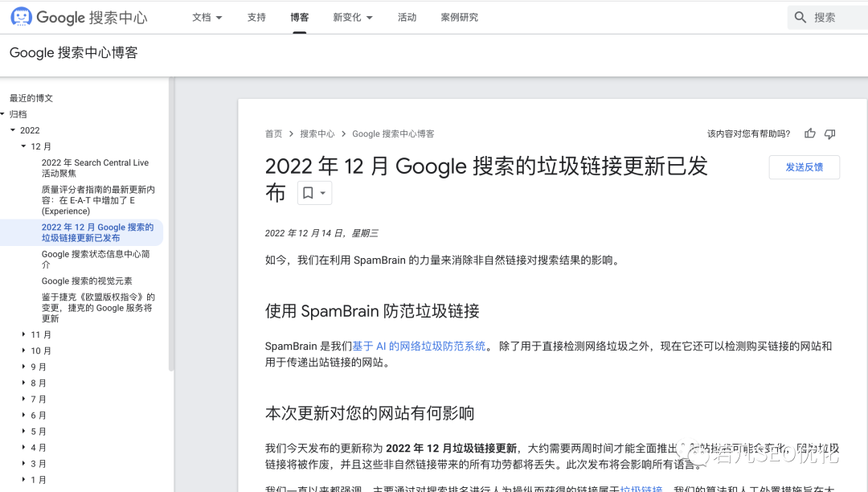The width and height of the screenshot is (868, 492).
Task: Click the 首页 breadcrumb link
Action: coord(274,133)
